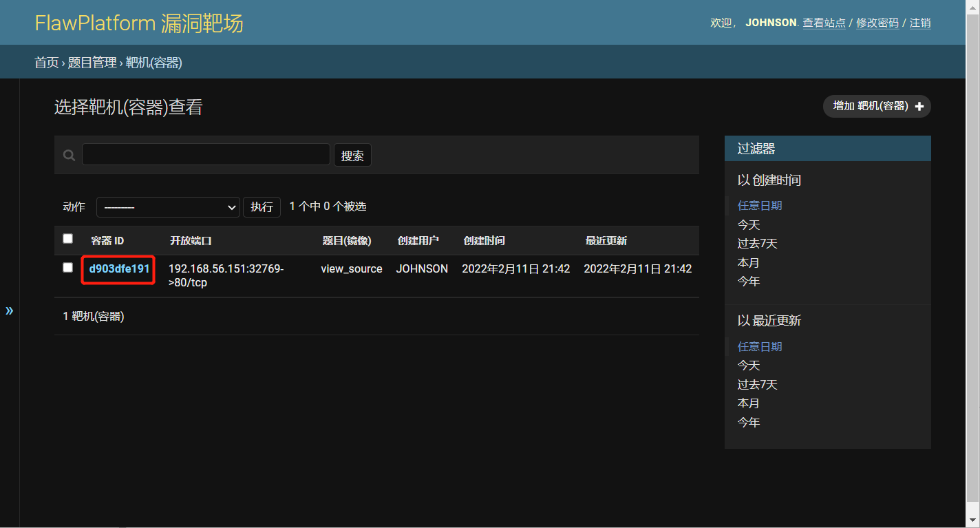Sort by 创建时间 column header
Screen dimensions: 980x528
(x=484, y=240)
